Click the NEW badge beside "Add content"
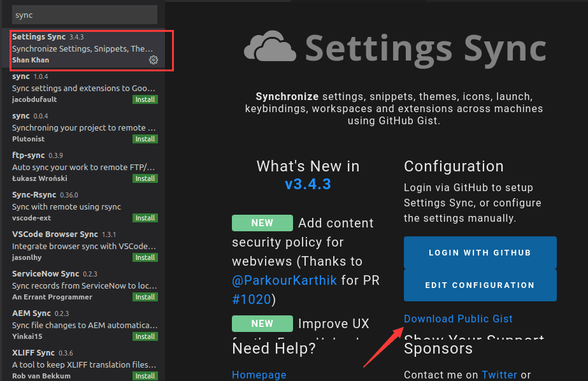 (x=262, y=223)
